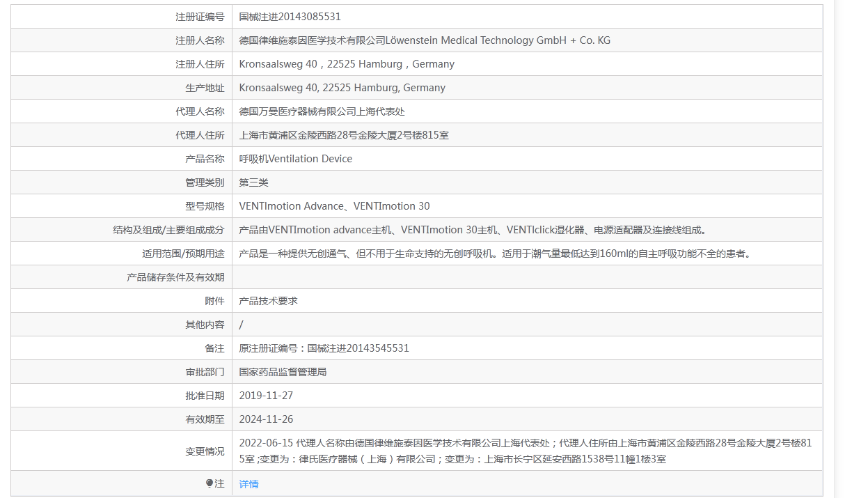Select approval department 国家药品监督管理局
The height and width of the screenshot is (498, 868).
click(283, 372)
